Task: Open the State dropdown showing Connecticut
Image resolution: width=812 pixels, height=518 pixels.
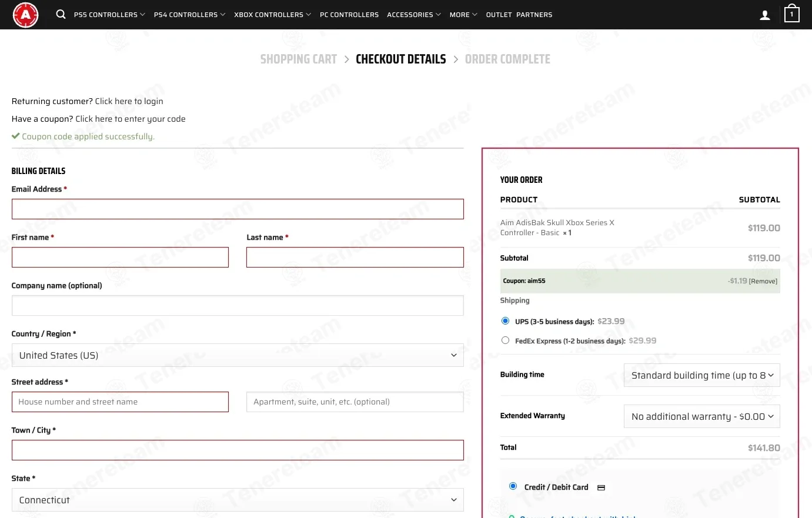Action: (238, 500)
